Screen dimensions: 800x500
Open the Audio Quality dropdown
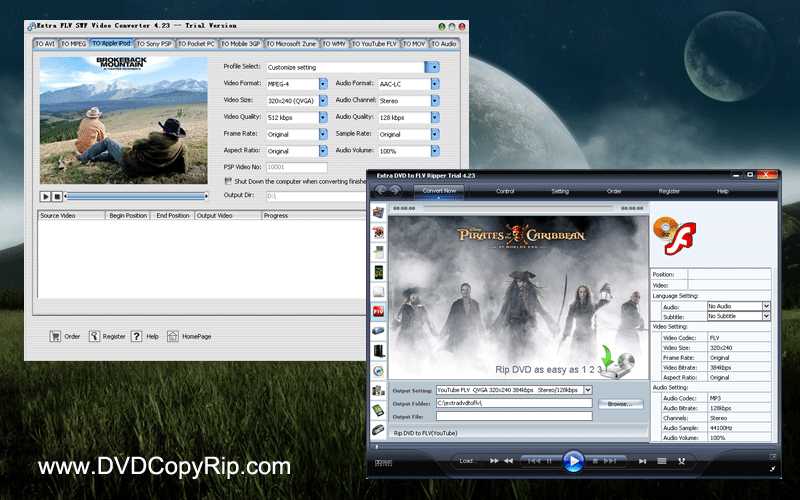[x=435, y=117]
